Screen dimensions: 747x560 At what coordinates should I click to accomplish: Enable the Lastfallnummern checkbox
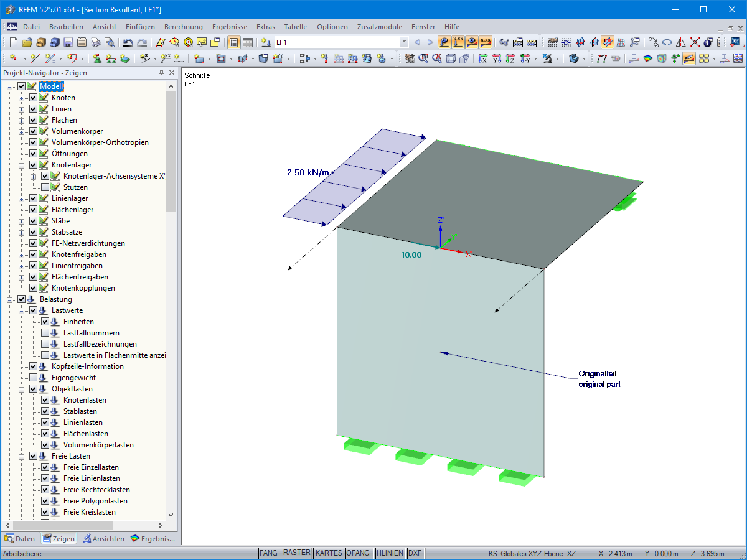(45, 333)
